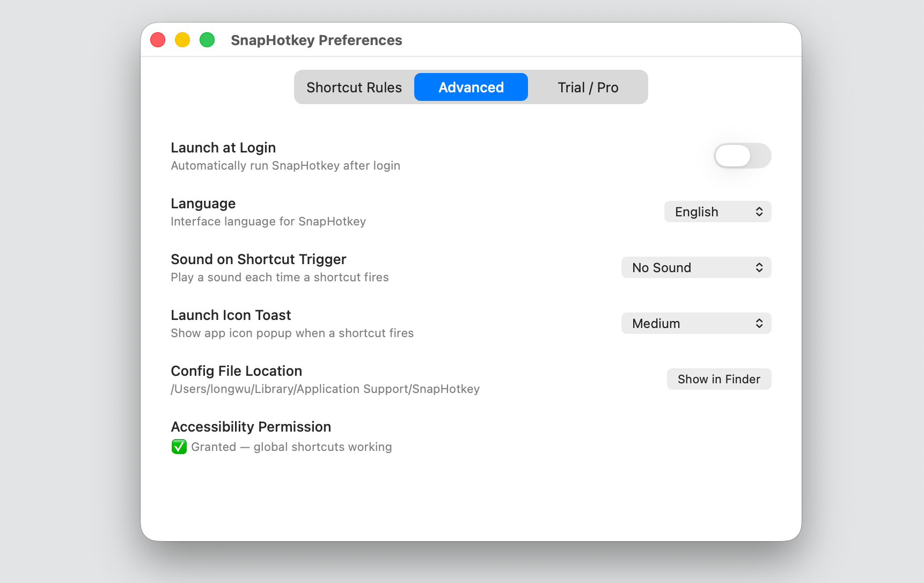Close the SnapHotkey Preferences window
This screenshot has width=924, height=583.
tap(158, 40)
